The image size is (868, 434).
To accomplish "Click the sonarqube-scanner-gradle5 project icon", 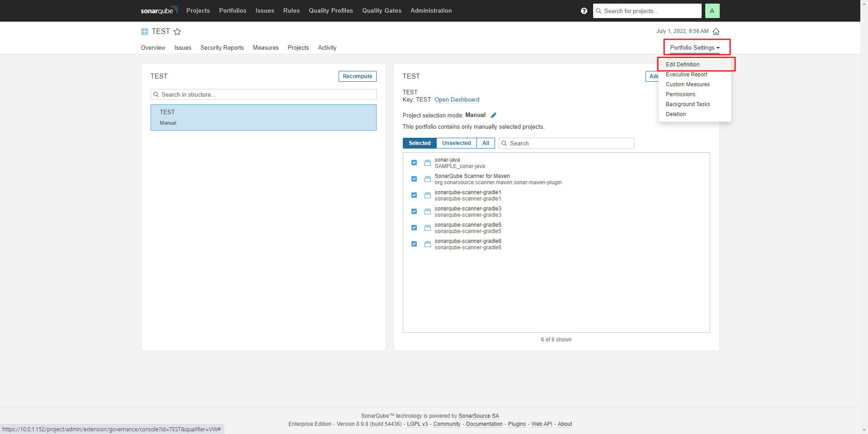I will pos(428,228).
